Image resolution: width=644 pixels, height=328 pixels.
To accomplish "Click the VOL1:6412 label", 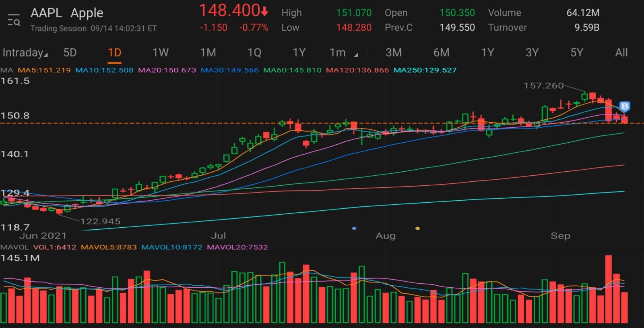I will pos(55,247).
